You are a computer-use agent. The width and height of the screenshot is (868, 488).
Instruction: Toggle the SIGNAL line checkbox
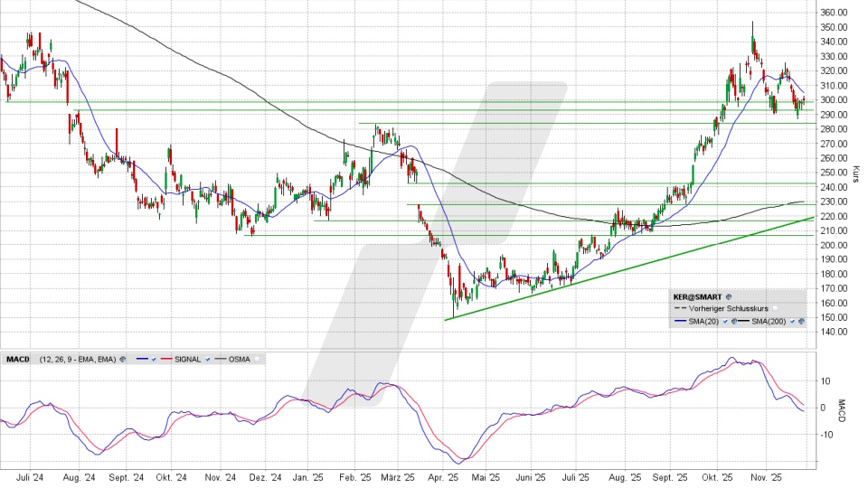[x=208, y=359]
